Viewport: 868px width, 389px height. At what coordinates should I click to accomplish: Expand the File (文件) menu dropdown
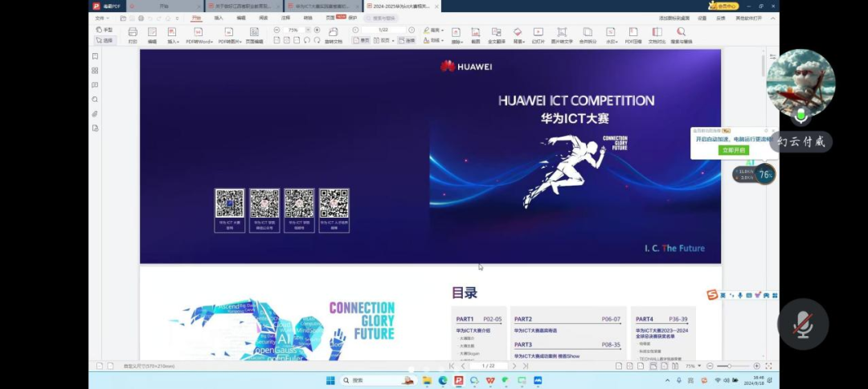[100, 18]
